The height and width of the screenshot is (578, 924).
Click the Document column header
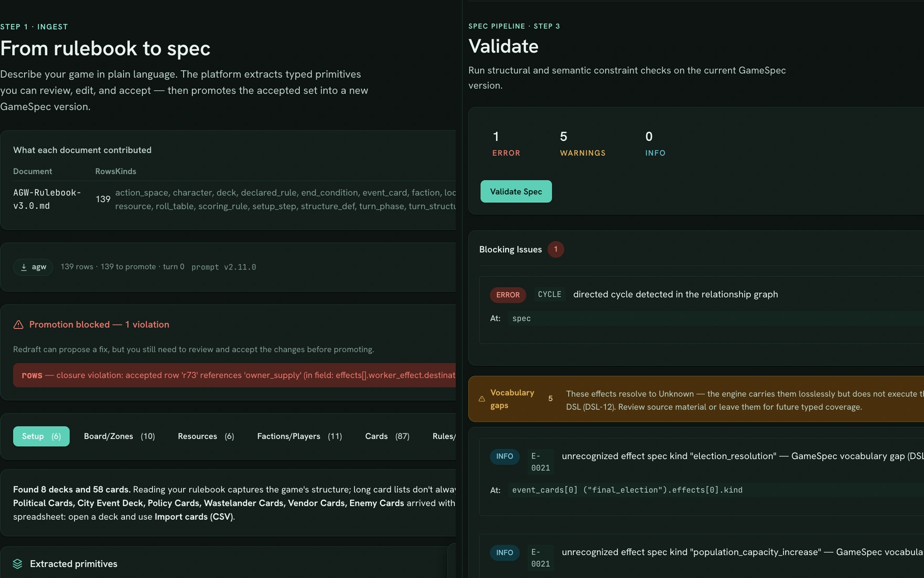click(33, 171)
